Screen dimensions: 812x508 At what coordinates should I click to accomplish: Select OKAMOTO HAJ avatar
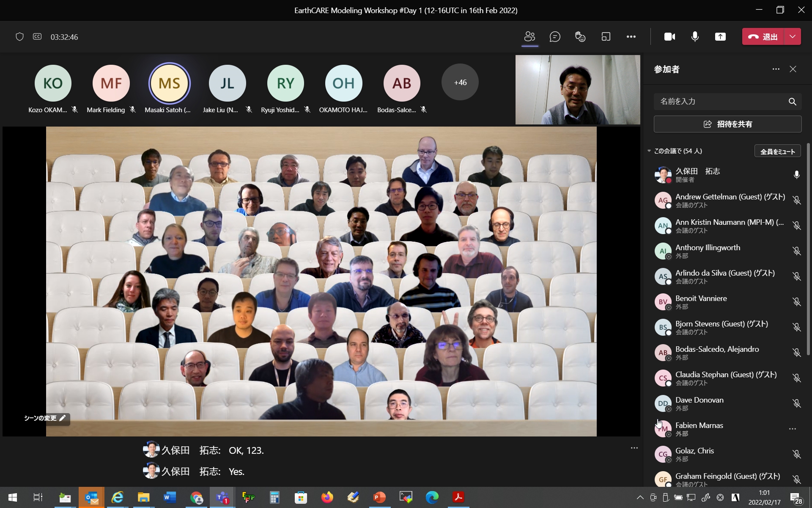[343, 83]
